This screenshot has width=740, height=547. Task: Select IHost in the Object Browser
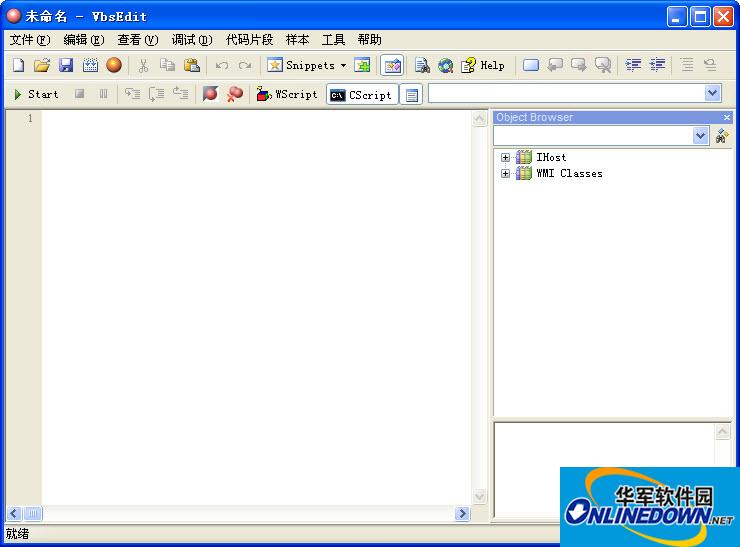pos(551,157)
